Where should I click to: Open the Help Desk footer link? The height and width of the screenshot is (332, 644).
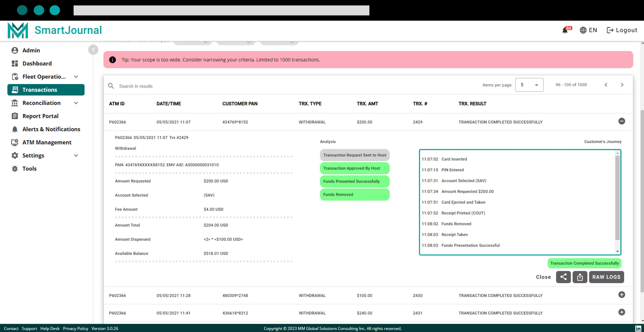click(50, 328)
